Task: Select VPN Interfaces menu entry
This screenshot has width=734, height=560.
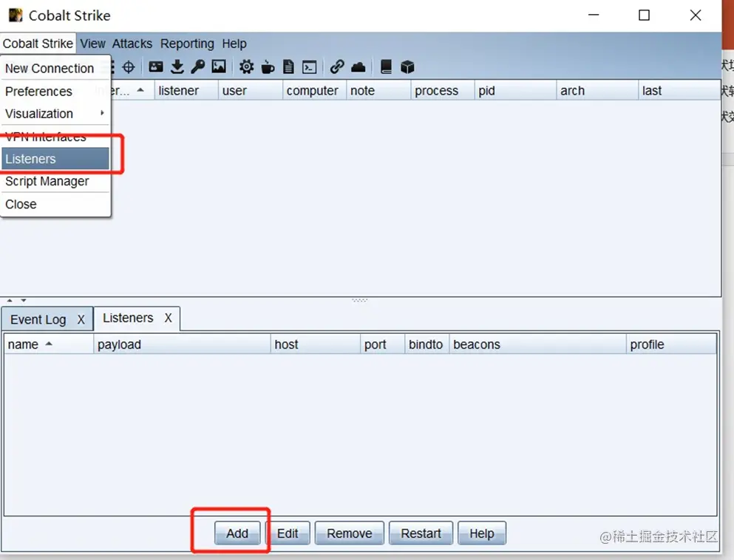Action: click(55, 137)
